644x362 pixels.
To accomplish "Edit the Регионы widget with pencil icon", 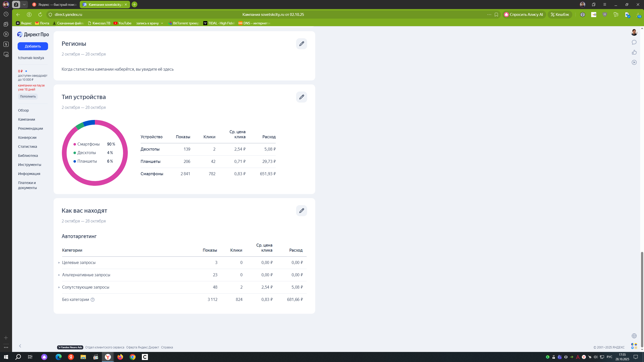I will point(301,44).
